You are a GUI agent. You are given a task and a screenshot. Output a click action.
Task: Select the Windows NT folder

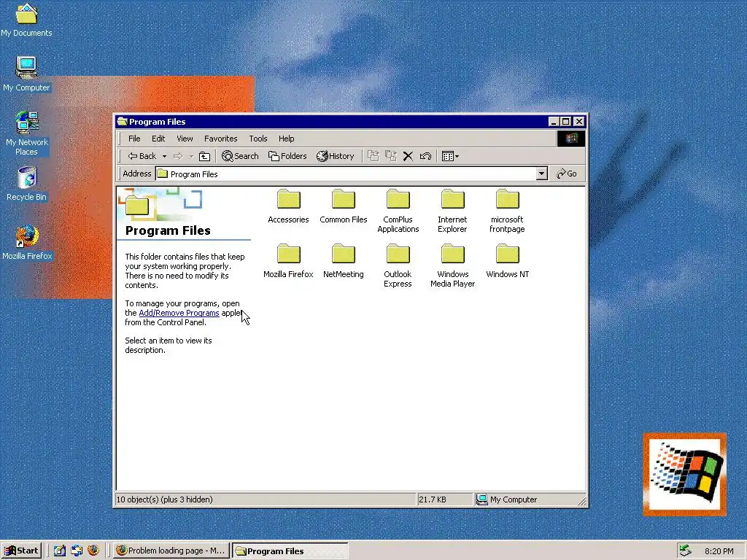[507, 262]
